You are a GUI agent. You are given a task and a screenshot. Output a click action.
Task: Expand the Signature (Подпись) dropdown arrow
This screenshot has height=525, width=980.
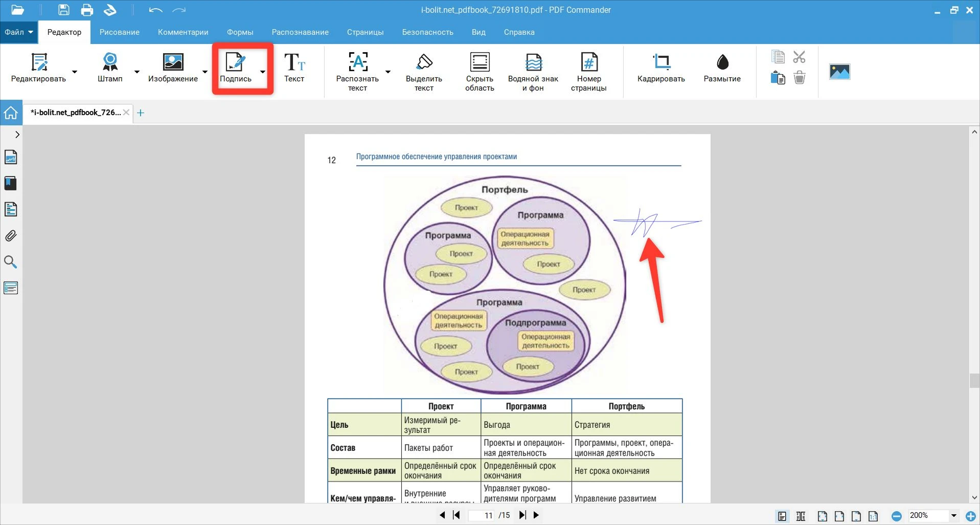click(263, 72)
